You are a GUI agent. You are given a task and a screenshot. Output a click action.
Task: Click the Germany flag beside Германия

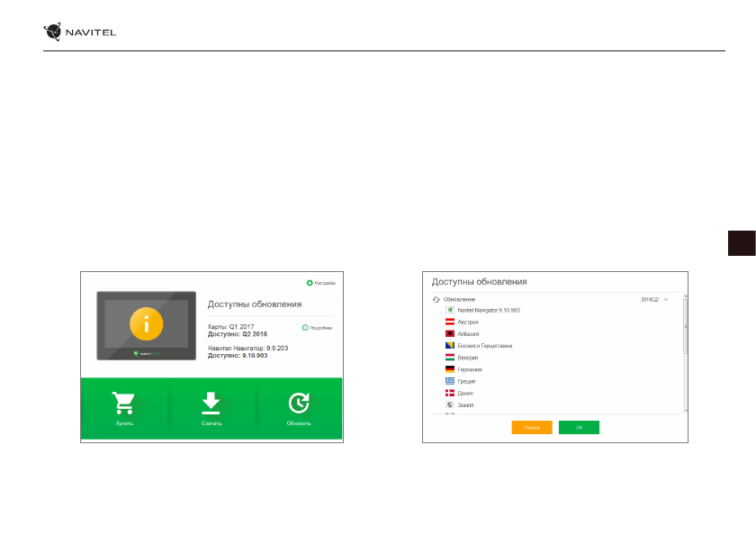click(450, 369)
